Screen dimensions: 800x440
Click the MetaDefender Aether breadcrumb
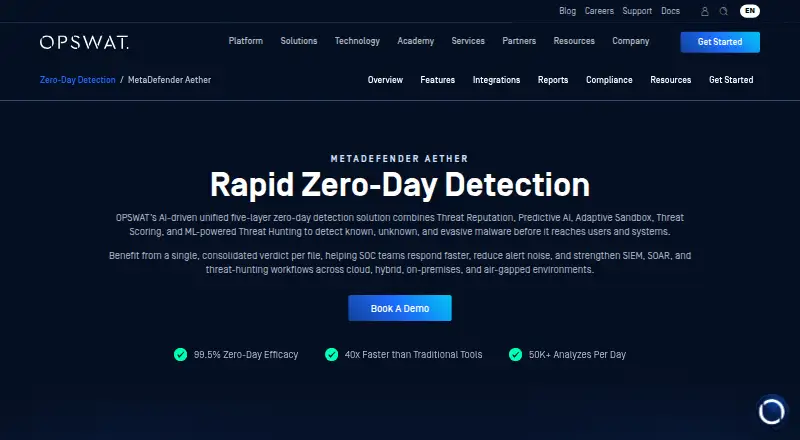click(169, 80)
